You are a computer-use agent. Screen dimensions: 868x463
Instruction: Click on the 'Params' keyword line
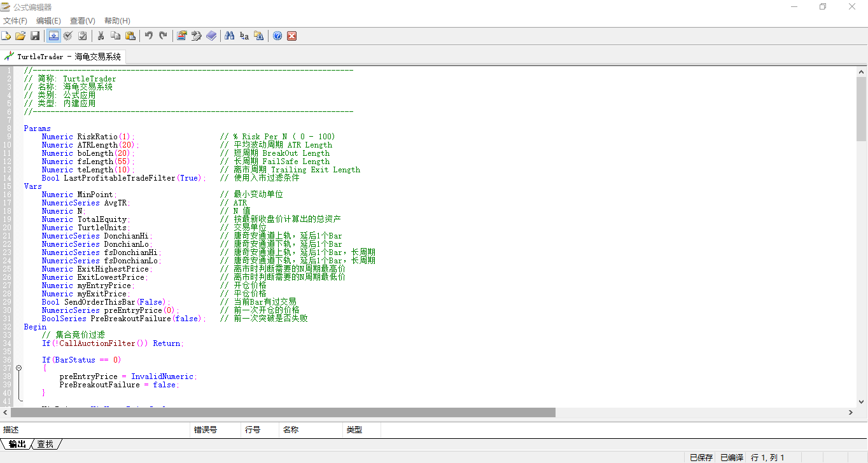tap(38, 128)
